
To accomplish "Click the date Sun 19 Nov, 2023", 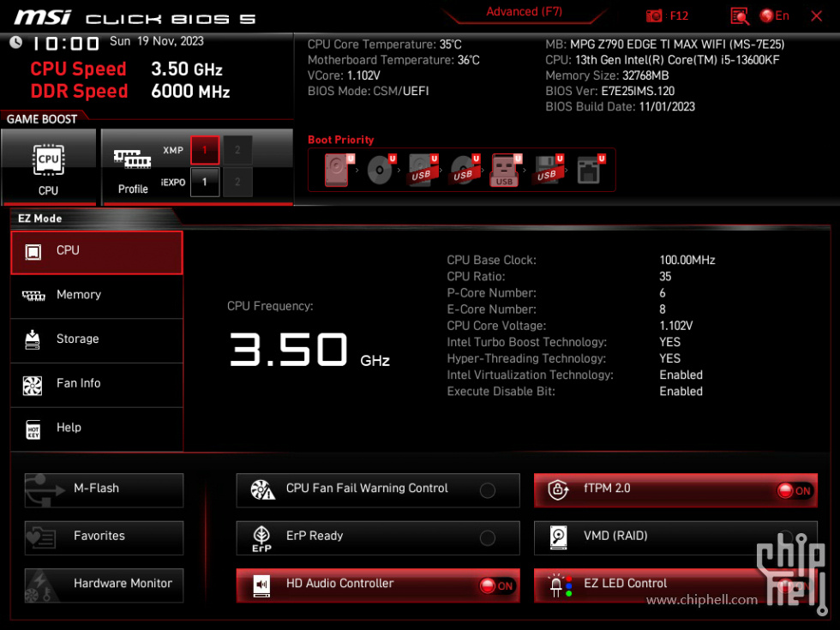I will click(156, 41).
